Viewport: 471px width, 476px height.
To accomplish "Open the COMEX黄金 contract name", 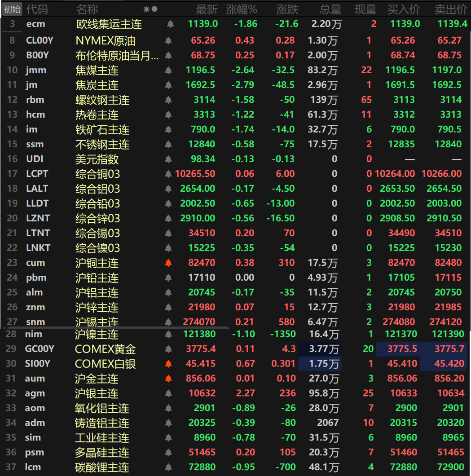I will [x=105, y=349].
